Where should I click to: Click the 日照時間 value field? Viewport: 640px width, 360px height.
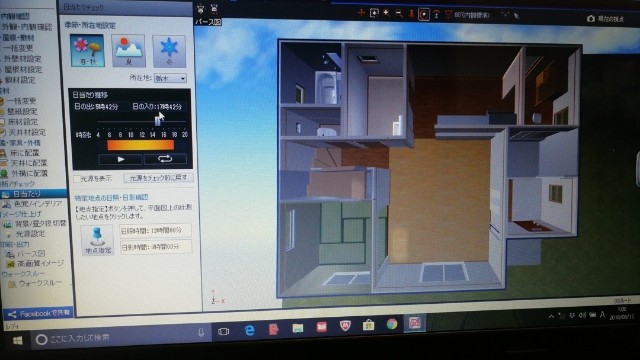point(155,231)
